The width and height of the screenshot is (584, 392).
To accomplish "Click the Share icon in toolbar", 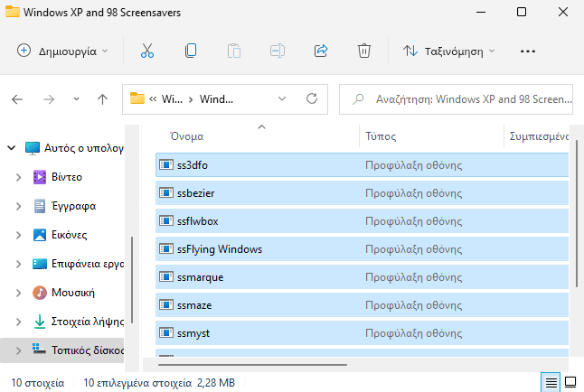I will [321, 51].
